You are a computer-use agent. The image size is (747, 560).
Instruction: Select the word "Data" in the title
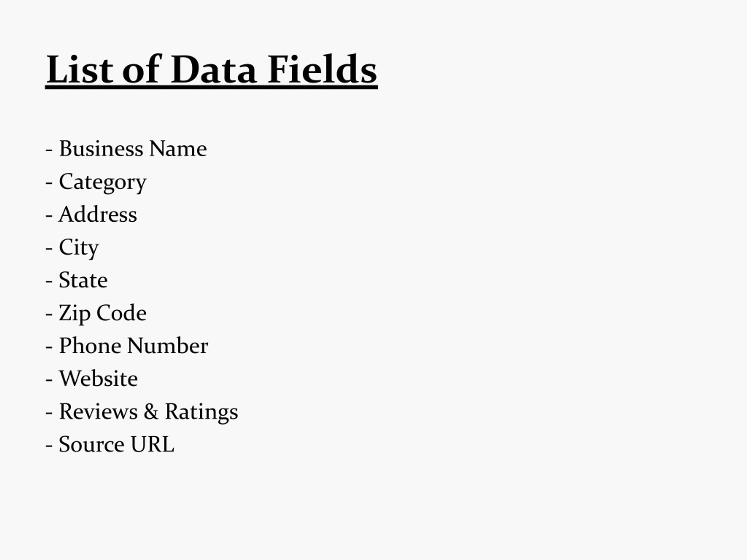pos(213,69)
